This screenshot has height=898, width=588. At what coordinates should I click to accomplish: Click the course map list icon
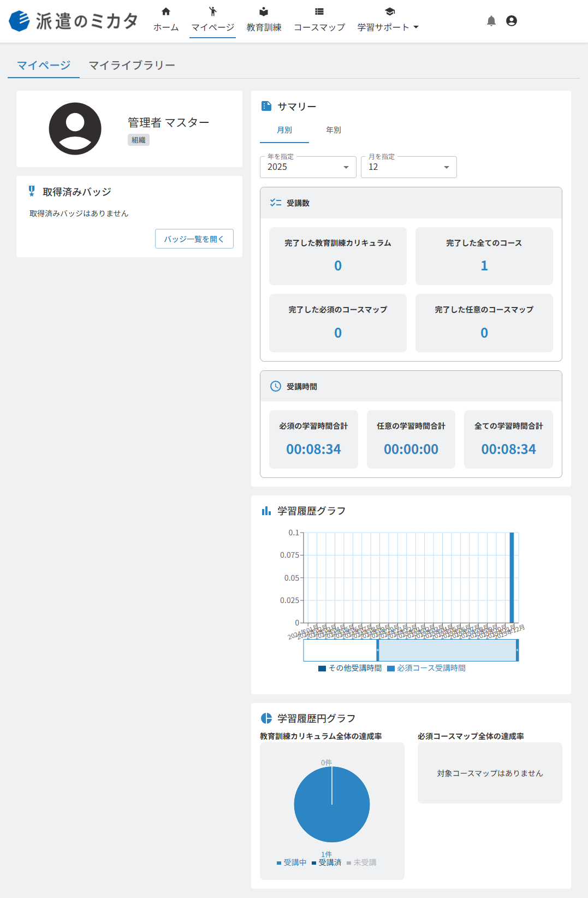click(319, 11)
